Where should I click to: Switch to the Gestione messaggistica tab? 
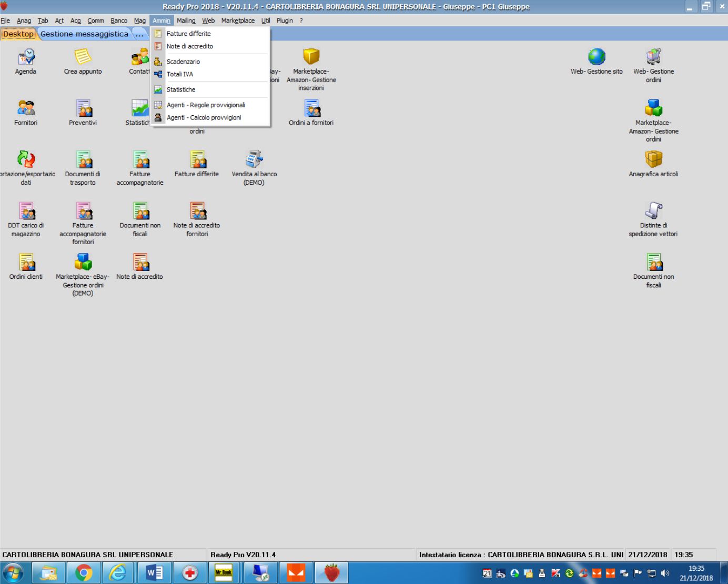[84, 34]
